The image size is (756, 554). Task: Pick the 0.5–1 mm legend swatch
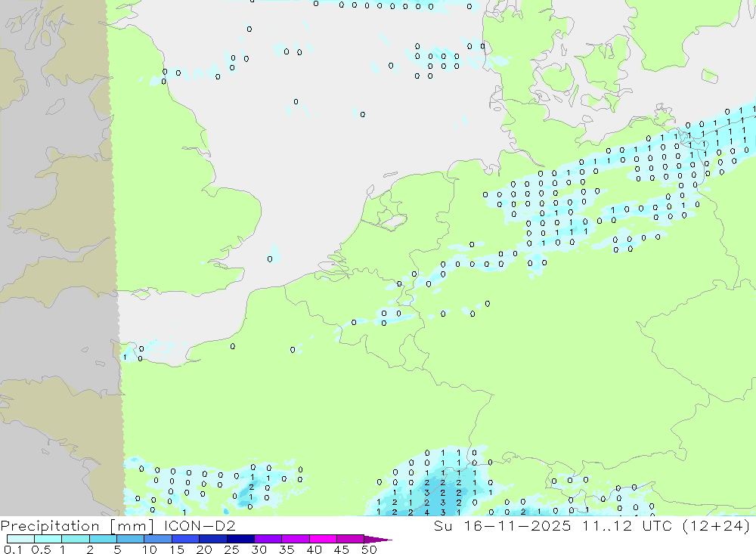tap(48, 539)
